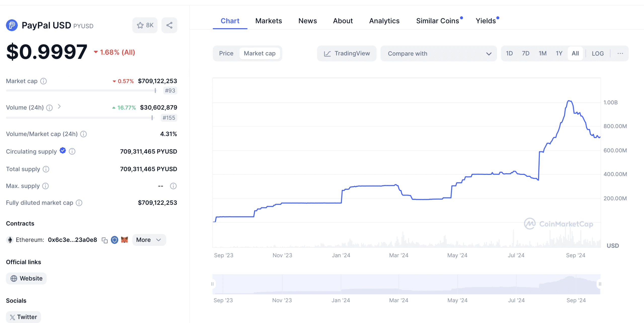Click the blue shield wallet icon
Screen dimensions: 644x323
pyautogui.click(x=114, y=240)
